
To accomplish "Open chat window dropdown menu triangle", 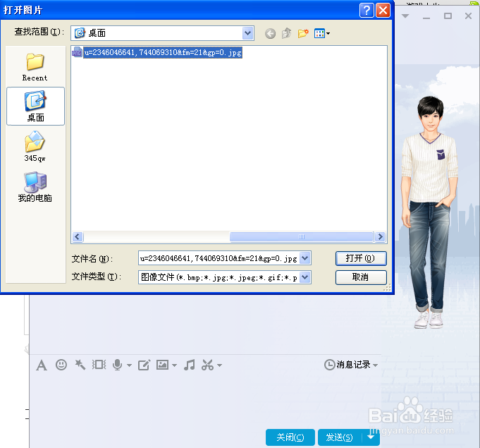I will (405, 16).
